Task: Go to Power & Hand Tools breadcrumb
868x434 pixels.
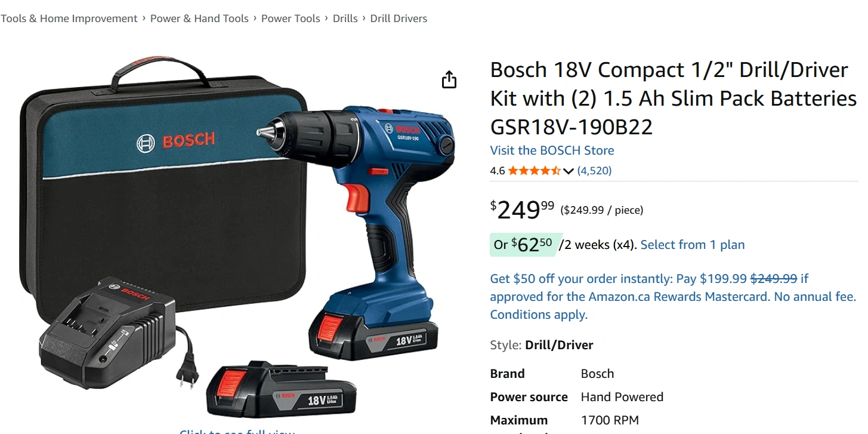Action: [199, 19]
